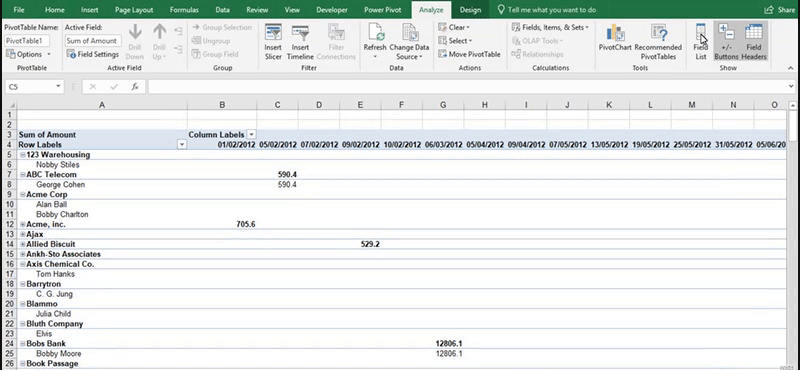Open the Column Labels filter dropdown
Screen dimensions: 800x370
click(251, 135)
